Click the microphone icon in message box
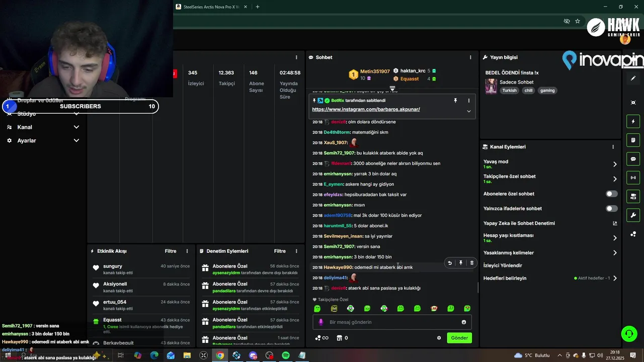 click(x=321, y=322)
